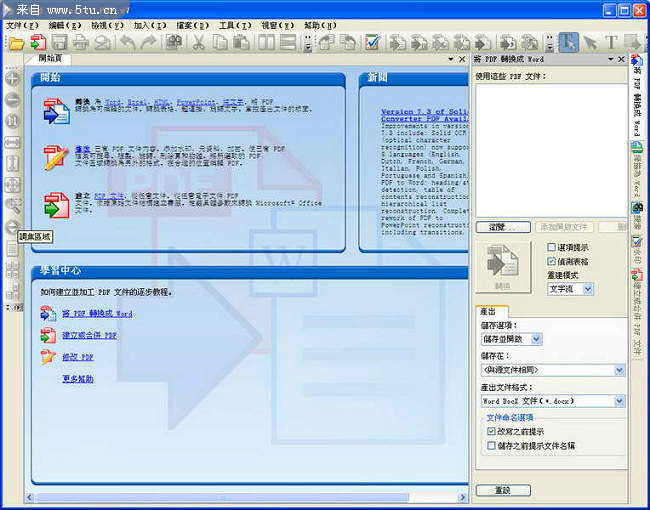This screenshot has height=510, width=650.
Task: Enable the 選項提示 checkbox
Action: 552,247
